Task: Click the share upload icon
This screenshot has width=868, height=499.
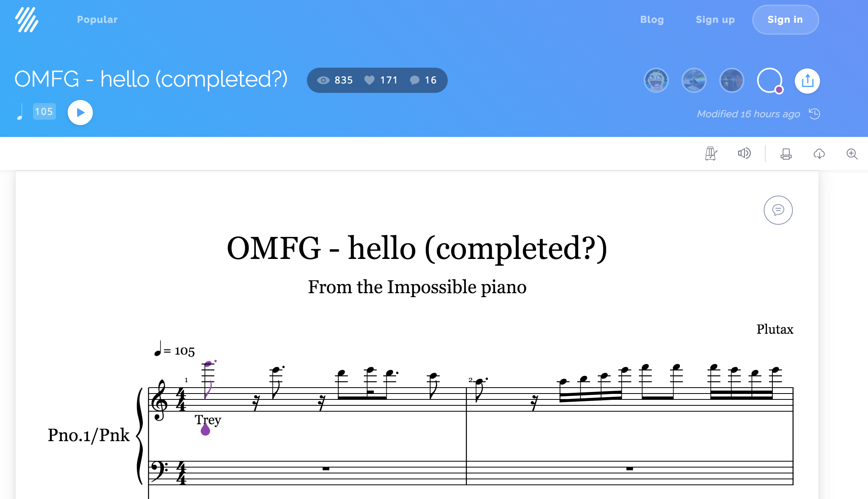Action: [807, 81]
